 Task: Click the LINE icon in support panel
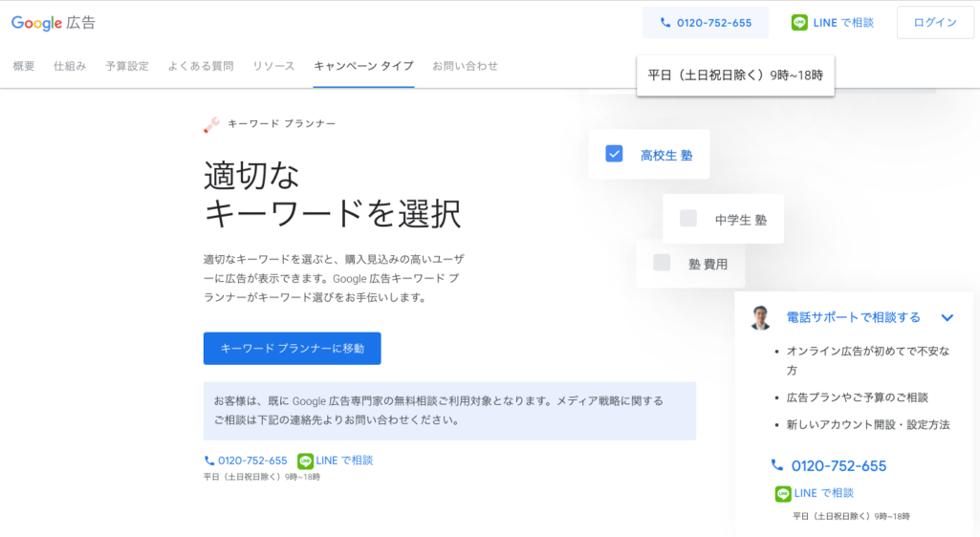(782, 493)
